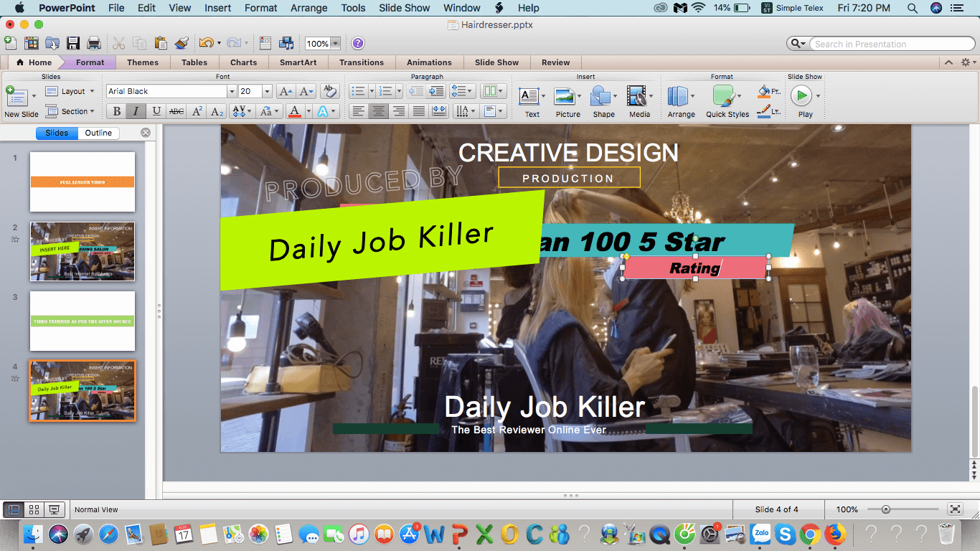Click the red font color swatch
980x551 pixels.
coord(293,111)
